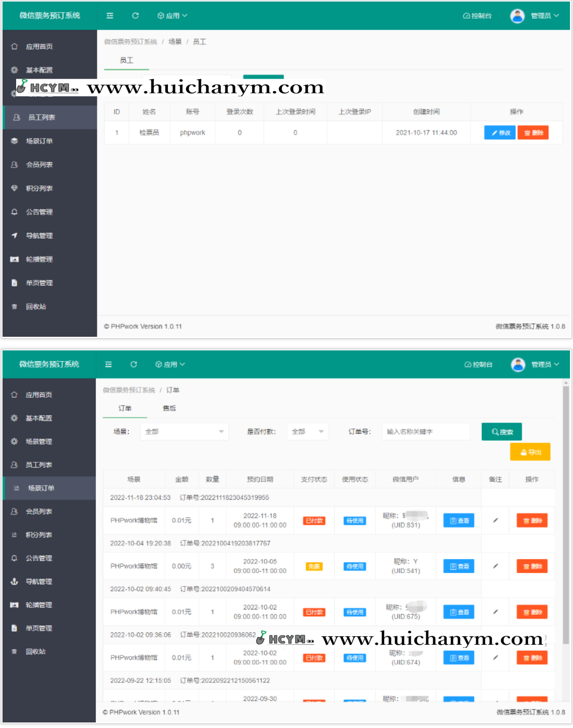The width and height of the screenshot is (573, 728).
Task: Collapse the sidebar using the hamburger icon
Action: [x=109, y=16]
